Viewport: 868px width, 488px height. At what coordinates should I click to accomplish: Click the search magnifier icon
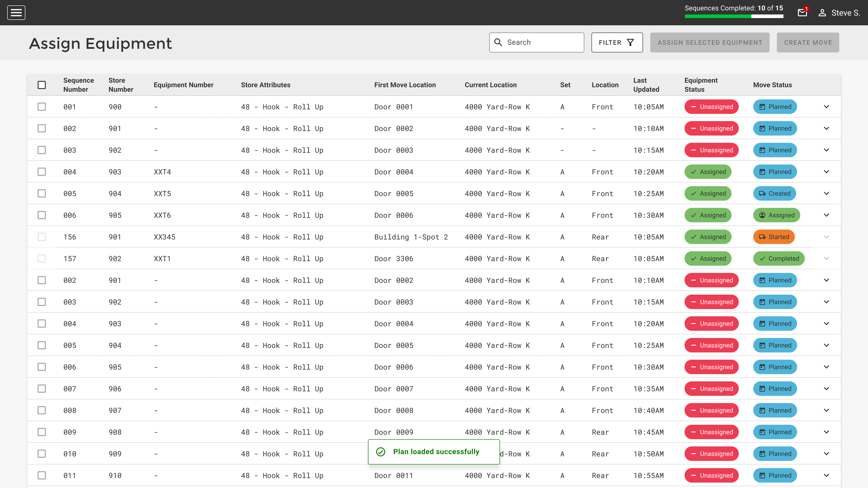(x=498, y=42)
